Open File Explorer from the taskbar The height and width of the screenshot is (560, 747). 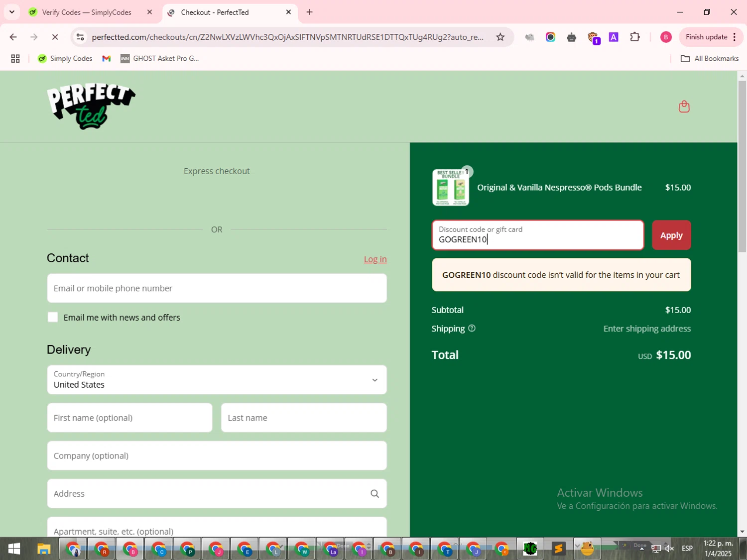44,549
